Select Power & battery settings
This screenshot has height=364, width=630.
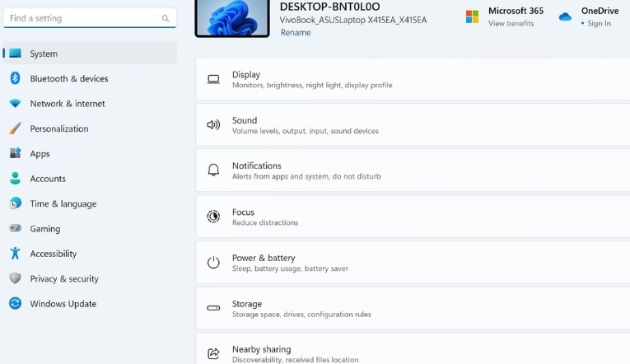tap(413, 263)
